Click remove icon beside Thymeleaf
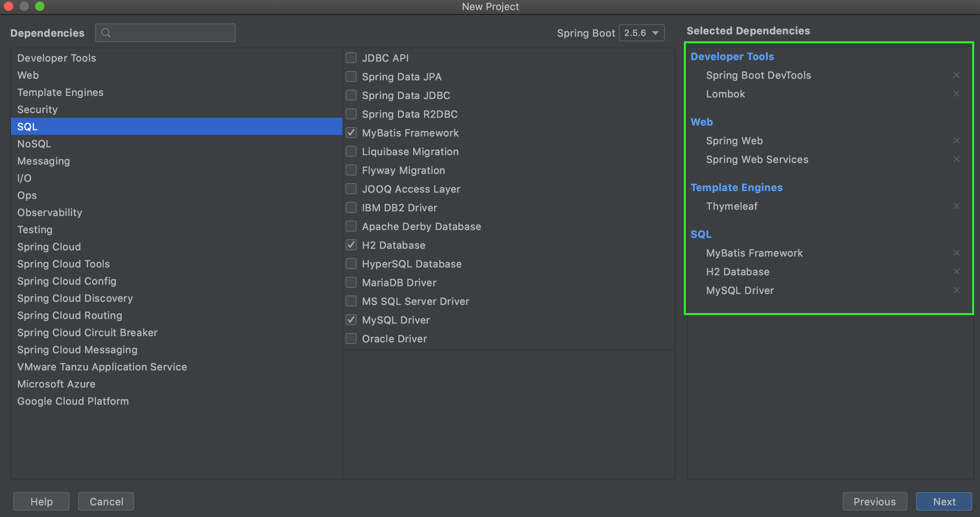This screenshot has height=517, width=980. pyautogui.click(x=956, y=206)
